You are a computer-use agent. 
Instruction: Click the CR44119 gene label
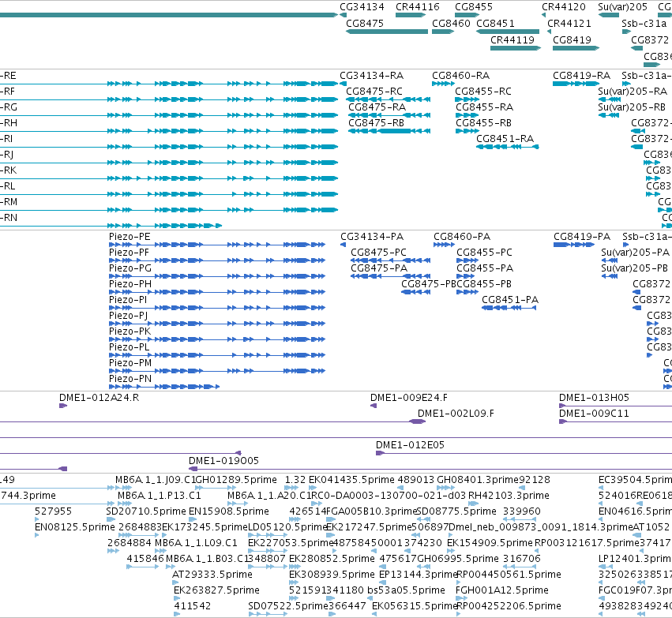click(x=512, y=39)
